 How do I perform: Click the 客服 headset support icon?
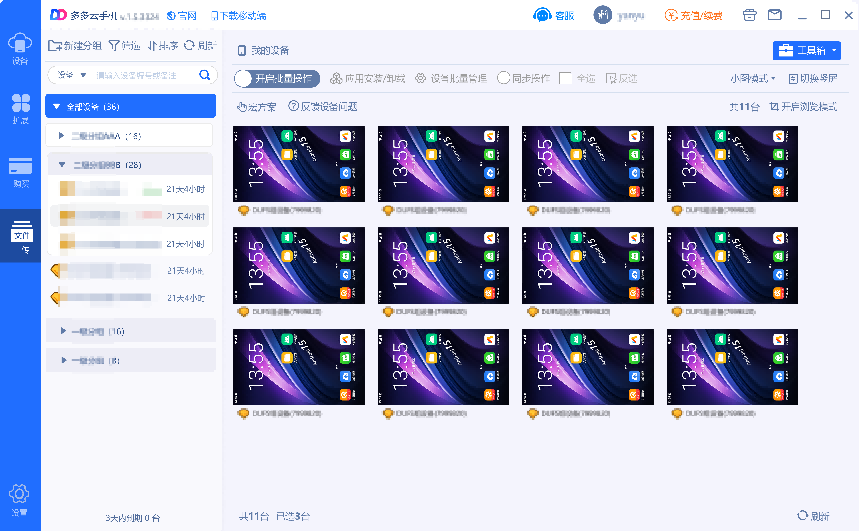[542, 15]
